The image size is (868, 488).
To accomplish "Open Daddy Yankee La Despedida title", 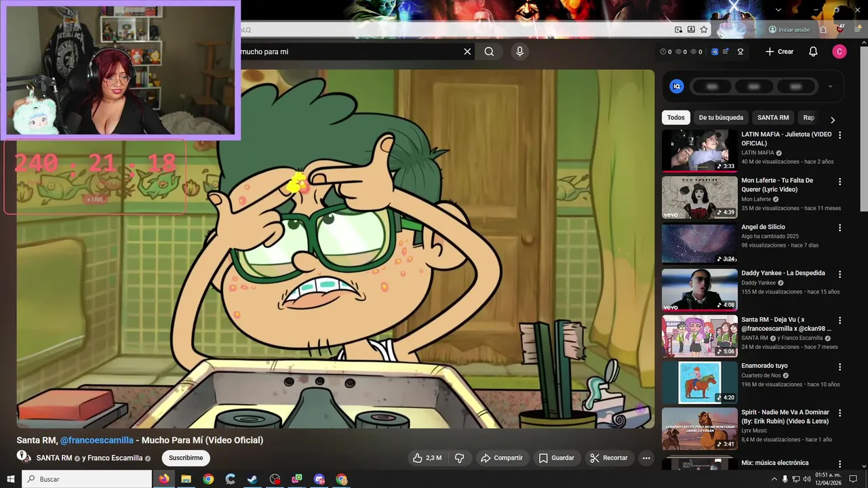I will pos(783,273).
